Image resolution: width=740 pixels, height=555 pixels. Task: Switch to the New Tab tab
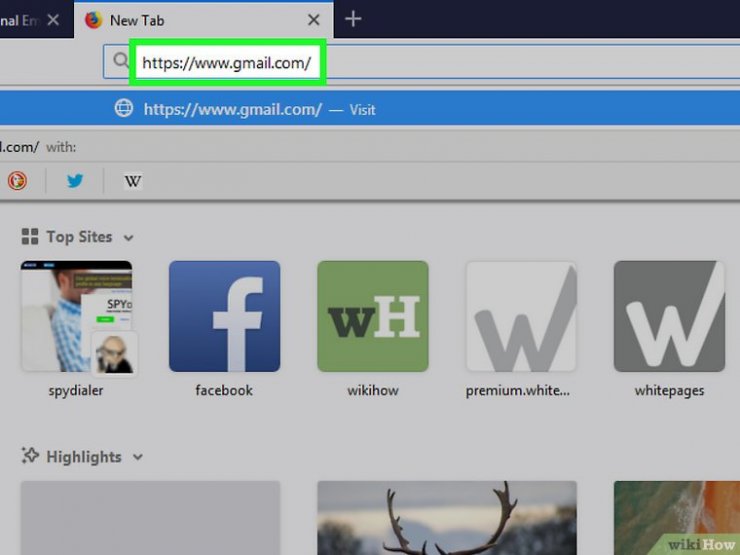point(204,20)
